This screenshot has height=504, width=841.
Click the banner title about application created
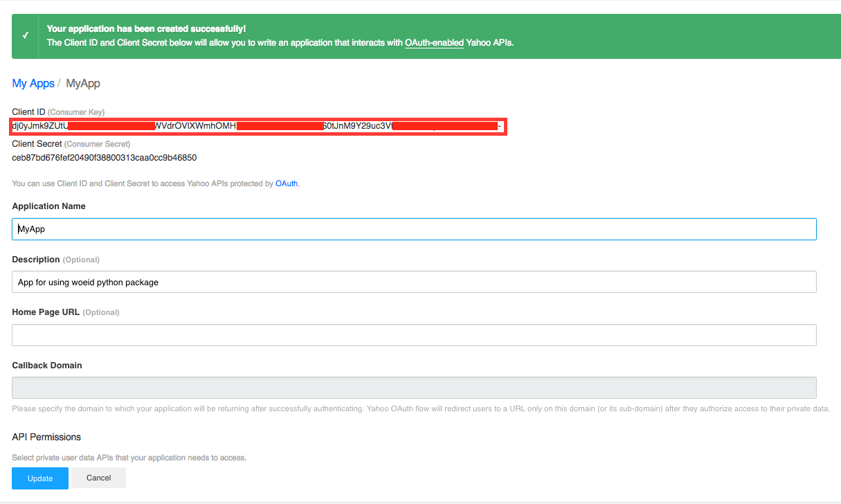[146, 29]
